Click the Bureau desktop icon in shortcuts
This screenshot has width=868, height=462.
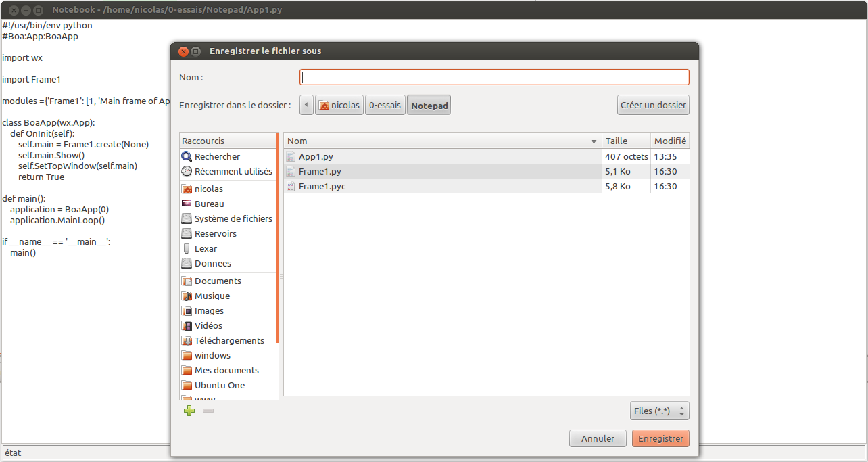[187, 204]
